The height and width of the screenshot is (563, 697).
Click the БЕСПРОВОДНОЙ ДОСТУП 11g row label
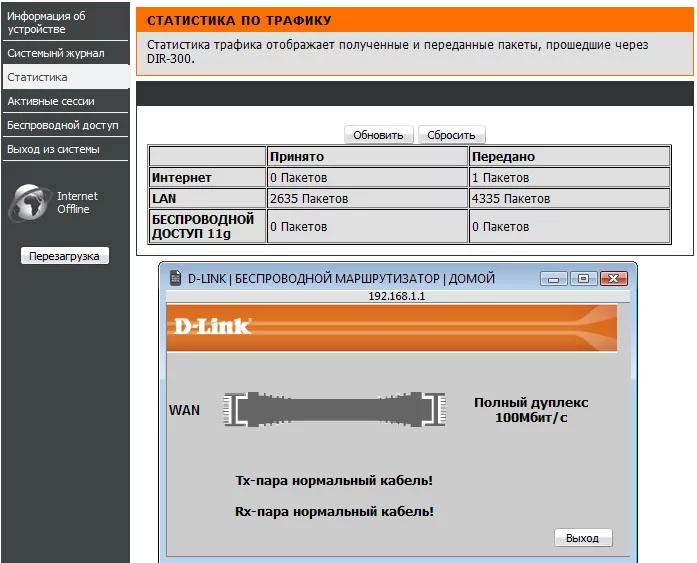tap(207, 226)
